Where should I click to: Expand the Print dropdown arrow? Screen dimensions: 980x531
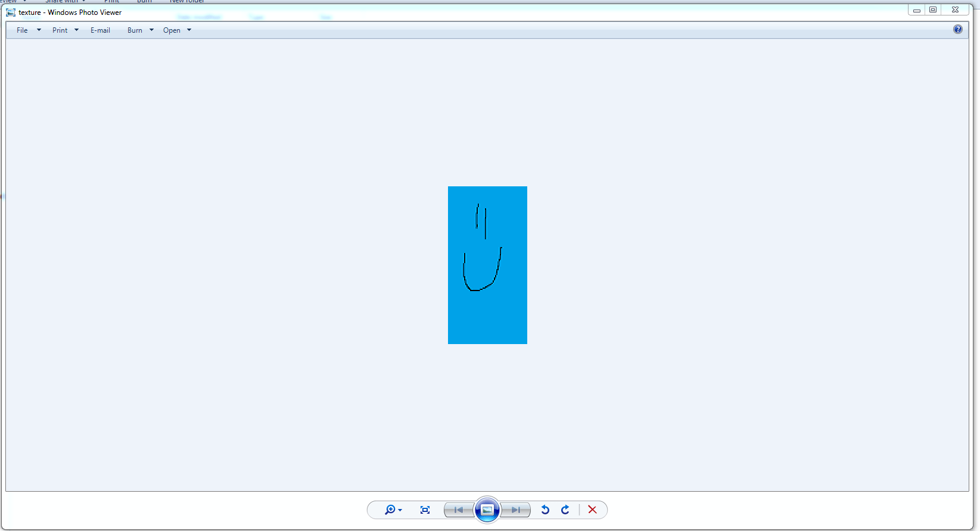point(76,30)
